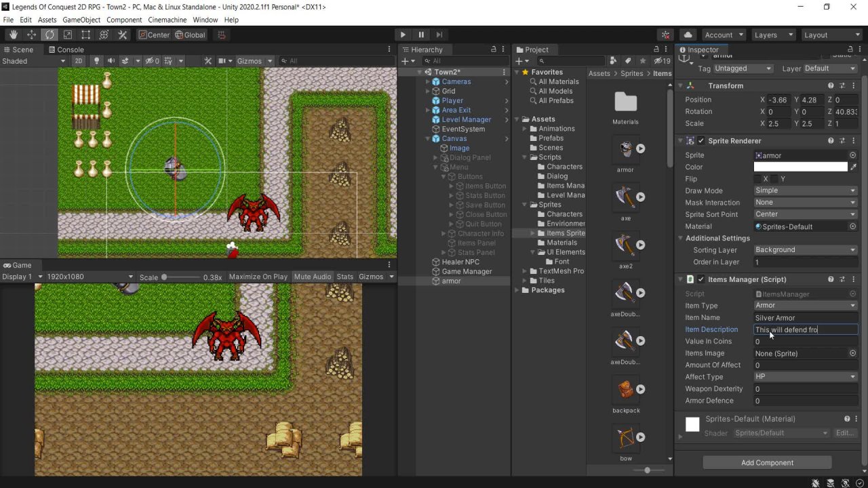
Task: Activate the Scale tool
Action: 68,35
